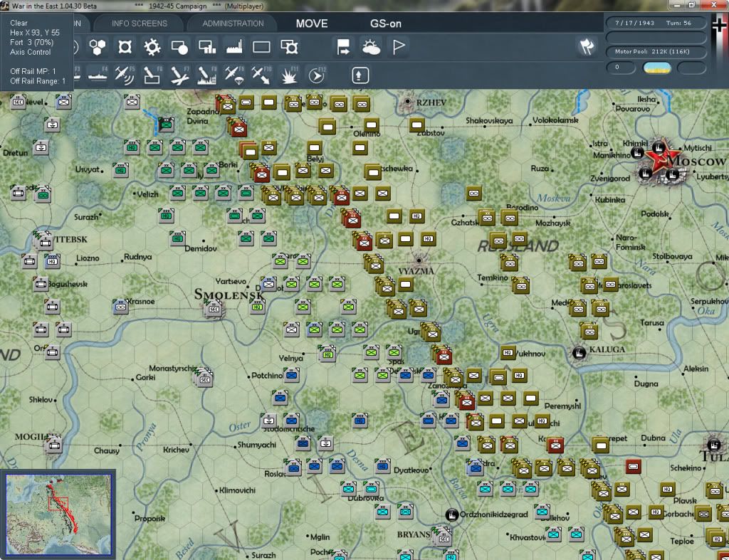Click the Ordzhonikidzegrad factory icon
The image size is (729, 560).
[x=452, y=514]
